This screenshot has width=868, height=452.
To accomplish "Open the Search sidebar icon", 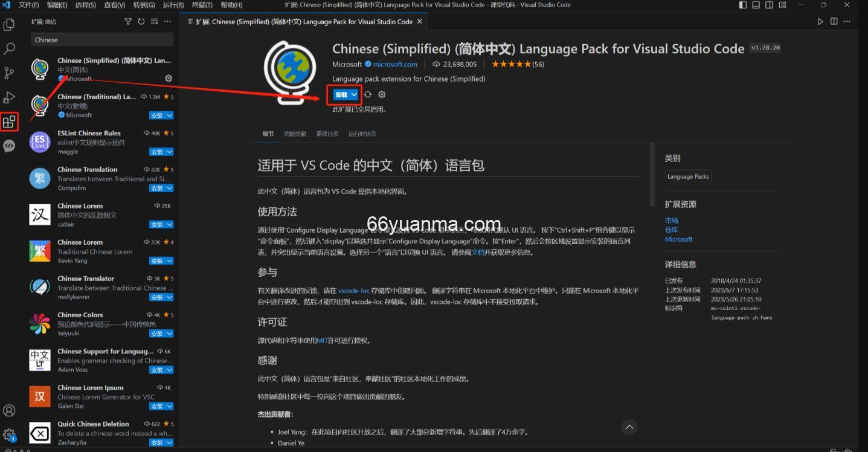I will point(9,48).
